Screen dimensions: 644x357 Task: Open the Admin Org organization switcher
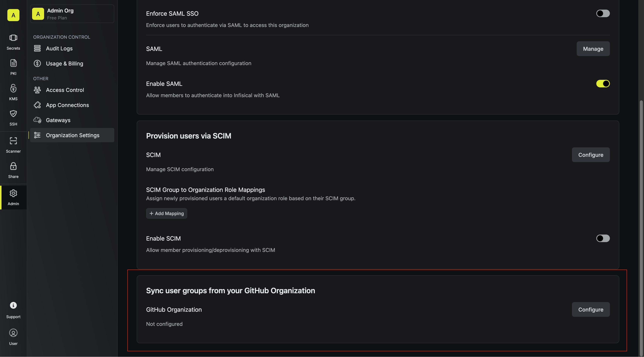[72, 14]
